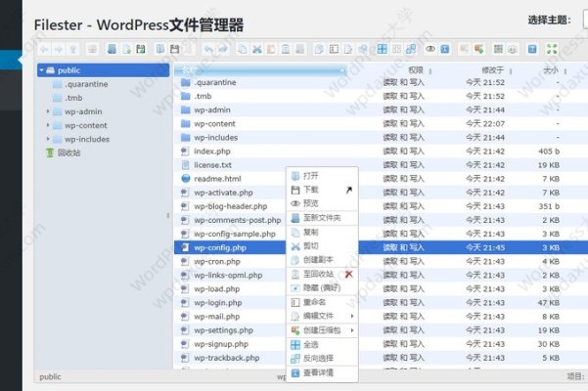Go up to parent folder via toolbar arrow
588x391 pixels.
click(73, 49)
